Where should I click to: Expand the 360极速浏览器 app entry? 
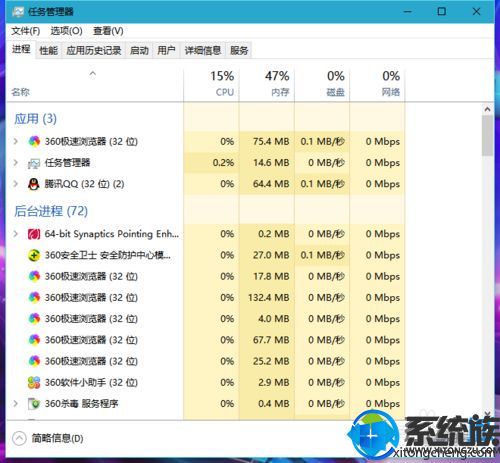point(15,141)
